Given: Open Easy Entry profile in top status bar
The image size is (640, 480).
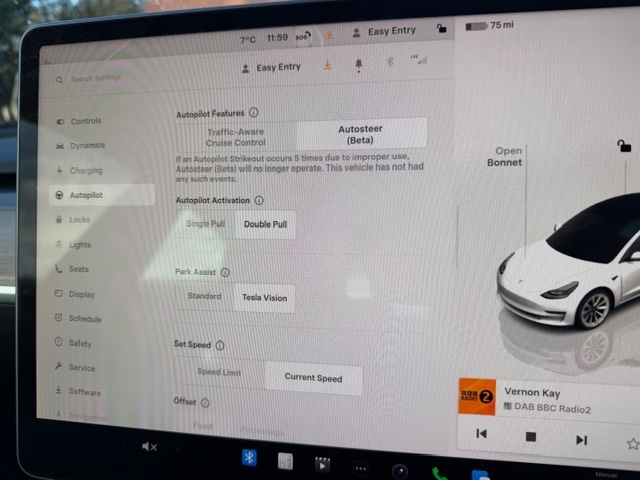Looking at the screenshot, I should pyautogui.click(x=384, y=31).
